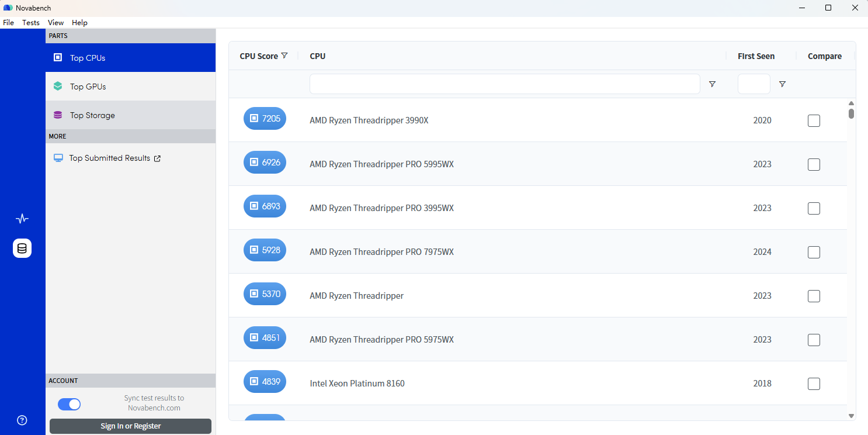Click the help question mark icon
This screenshot has height=435, width=868.
tap(22, 420)
